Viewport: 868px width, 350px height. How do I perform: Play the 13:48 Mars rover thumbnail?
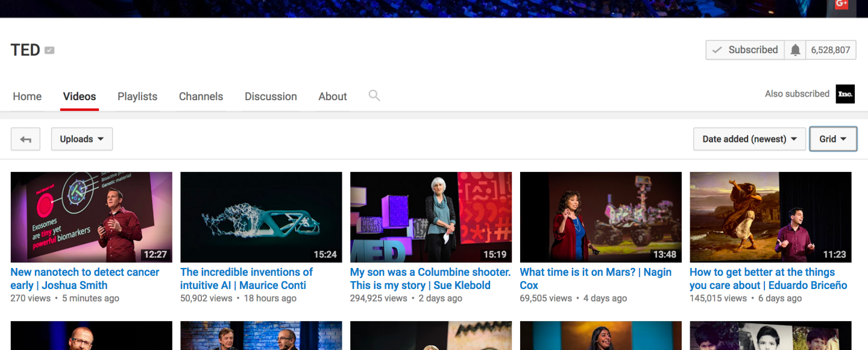click(x=601, y=217)
